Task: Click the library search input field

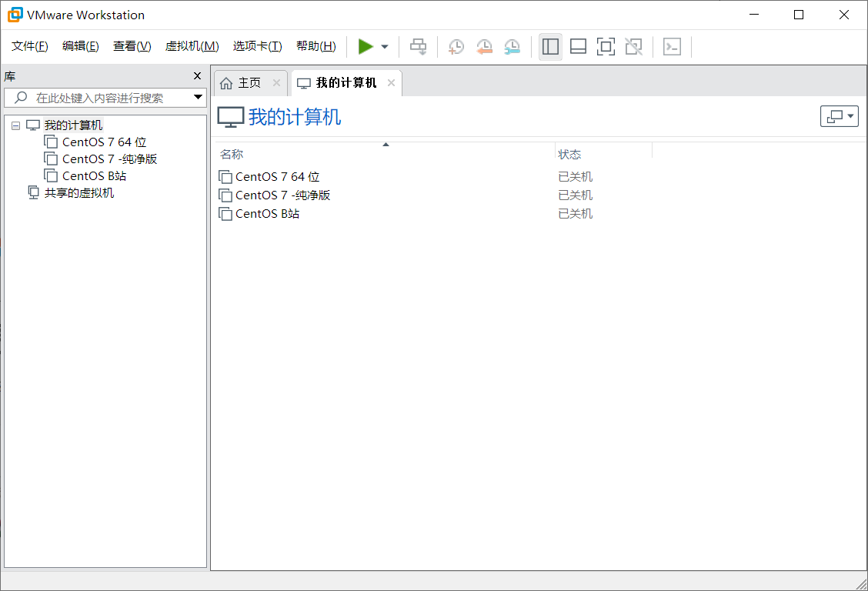Action: tap(105, 98)
